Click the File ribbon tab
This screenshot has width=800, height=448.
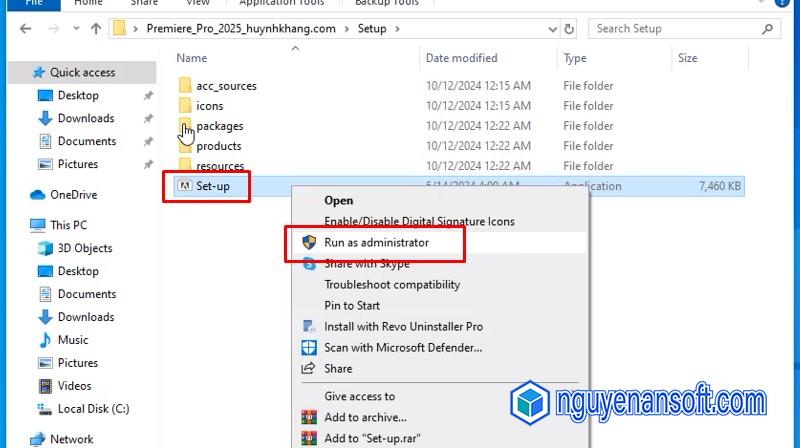coord(34,3)
